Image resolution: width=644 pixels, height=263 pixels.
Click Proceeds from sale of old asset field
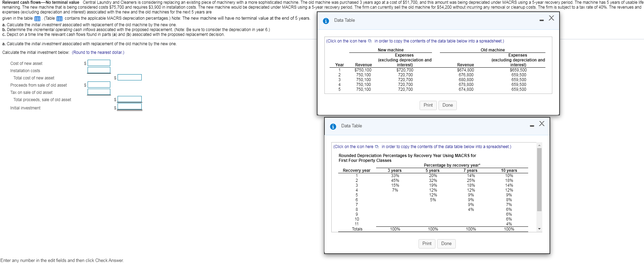pos(99,85)
